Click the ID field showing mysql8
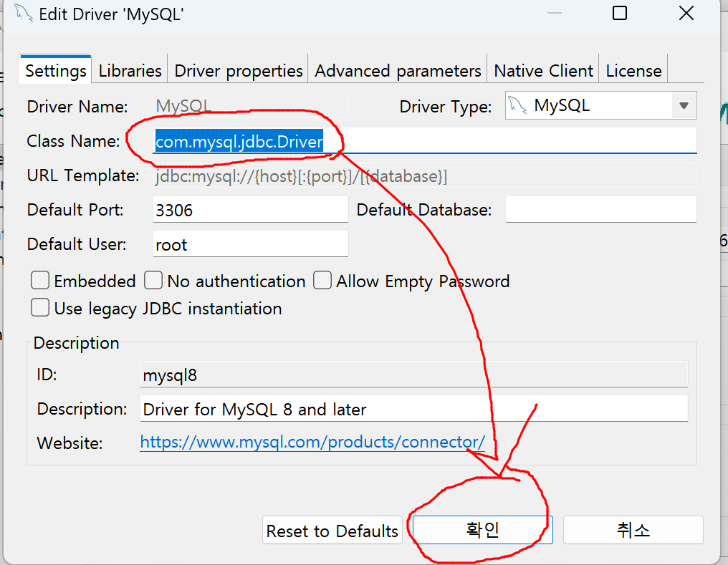The width and height of the screenshot is (728, 565). 413,375
